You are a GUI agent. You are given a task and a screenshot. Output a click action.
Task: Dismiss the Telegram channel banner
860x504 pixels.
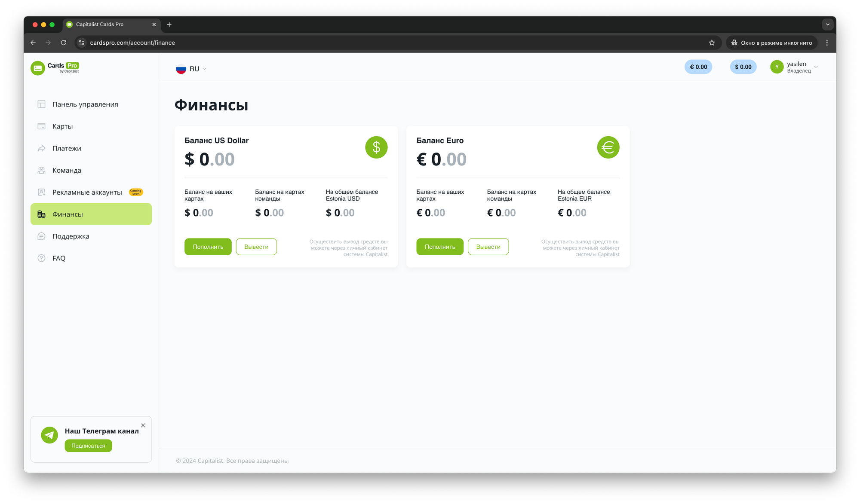click(x=143, y=425)
